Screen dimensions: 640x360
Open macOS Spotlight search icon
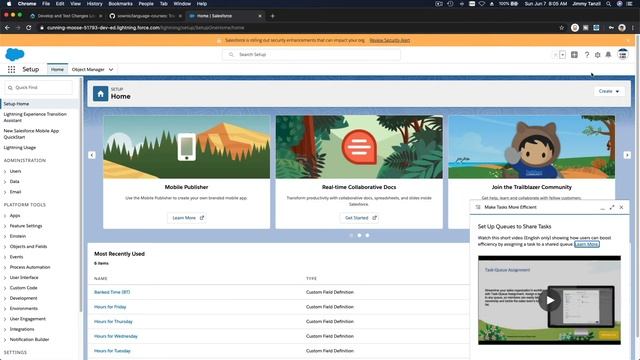click(x=608, y=4)
